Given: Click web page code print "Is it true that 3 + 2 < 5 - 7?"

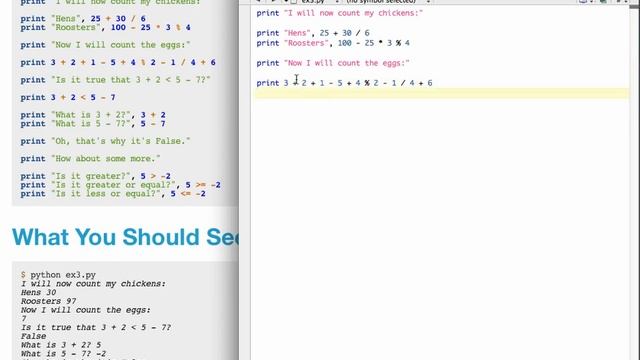Looking at the screenshot, I should pos(116,80).
